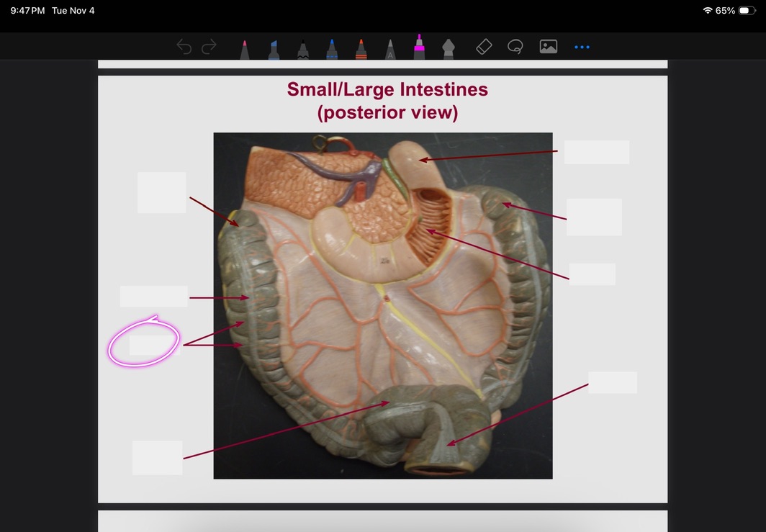The width and height of the screenshot is (766, 532).
Task: Select the blue highlighter marker tool
Action: (274, 49)
